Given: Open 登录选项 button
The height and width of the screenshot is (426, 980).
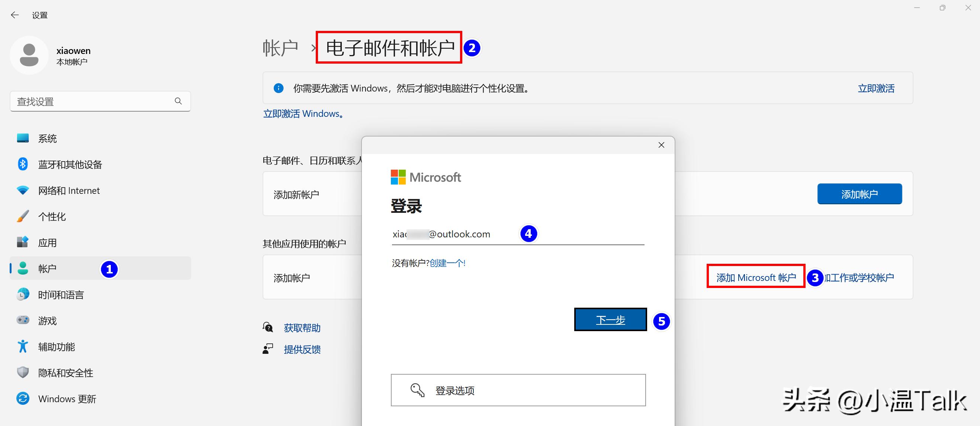Looking at the screenshot, I should [x=518, y=390].
